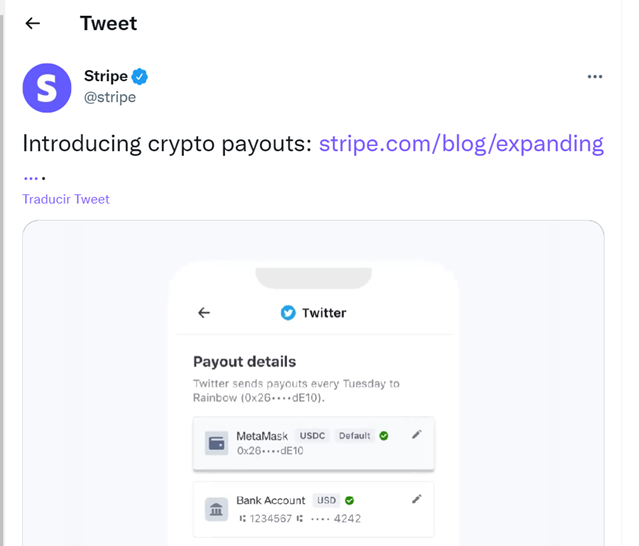Edit the MetaMask payout method pencil
Image resolution: width=639 pixels, height=546 pixels.
(417, 435)
